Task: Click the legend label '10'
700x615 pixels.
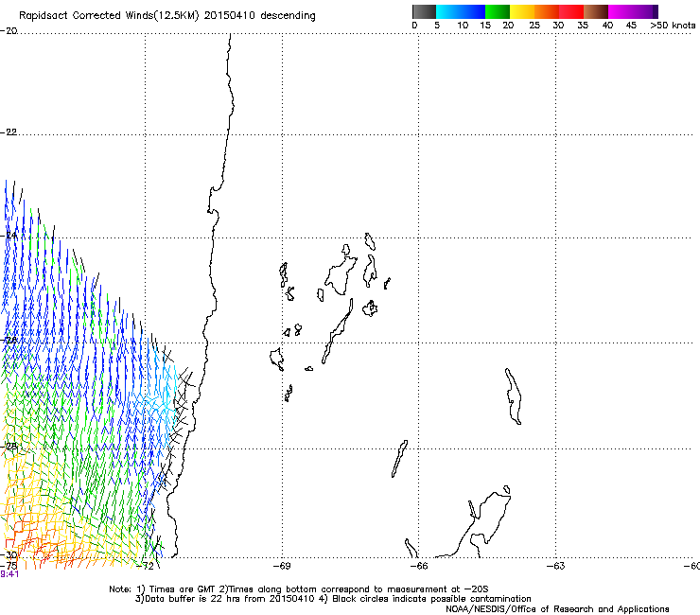Action: (463, 26)
